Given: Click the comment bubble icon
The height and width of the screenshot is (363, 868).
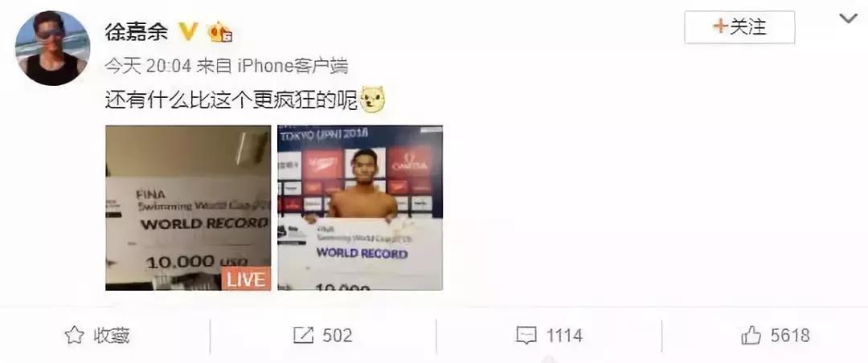Looking at the screenshot, I should [x=526, y=336].
